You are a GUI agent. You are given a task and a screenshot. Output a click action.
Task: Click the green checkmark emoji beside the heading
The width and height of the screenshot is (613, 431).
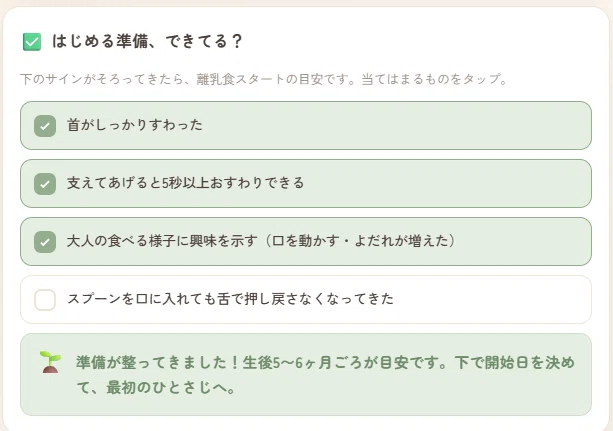[x=32, y=41]
